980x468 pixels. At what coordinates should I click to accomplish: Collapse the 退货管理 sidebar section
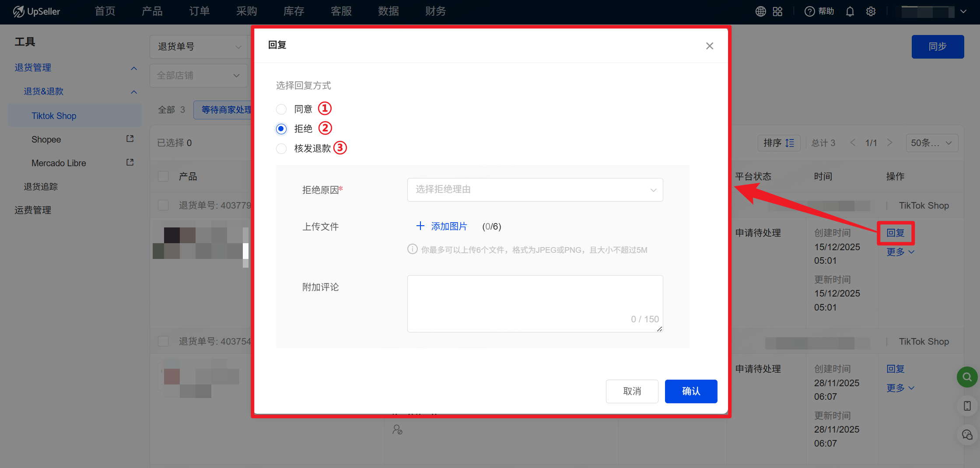134,68
